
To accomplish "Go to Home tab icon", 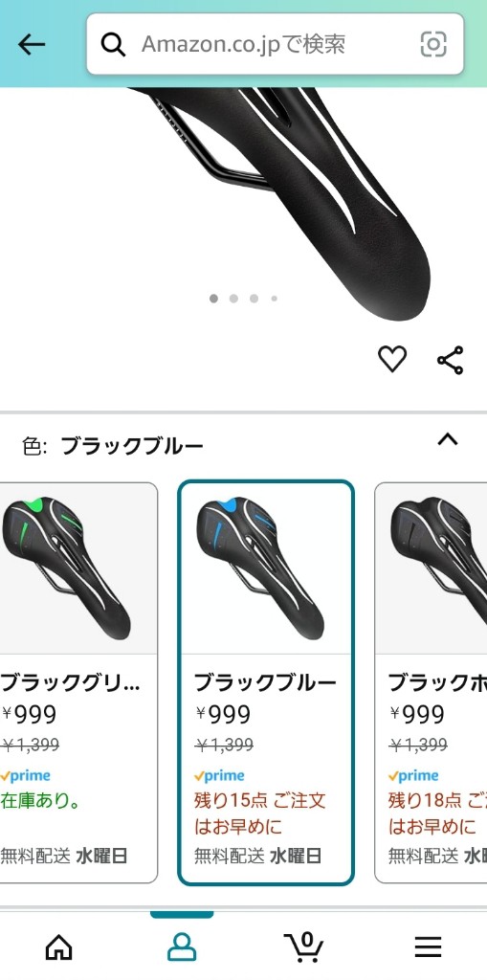I will tap(58, 947).
